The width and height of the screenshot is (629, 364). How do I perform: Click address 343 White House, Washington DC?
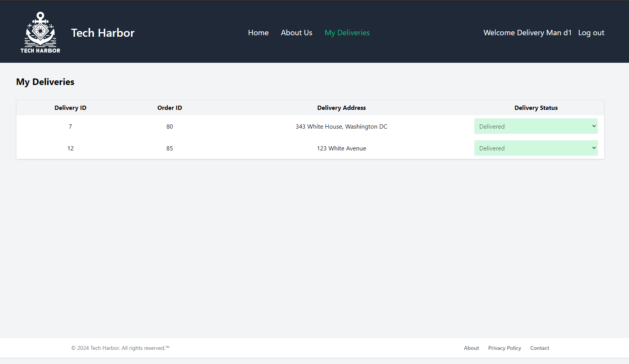pos(341,127)
